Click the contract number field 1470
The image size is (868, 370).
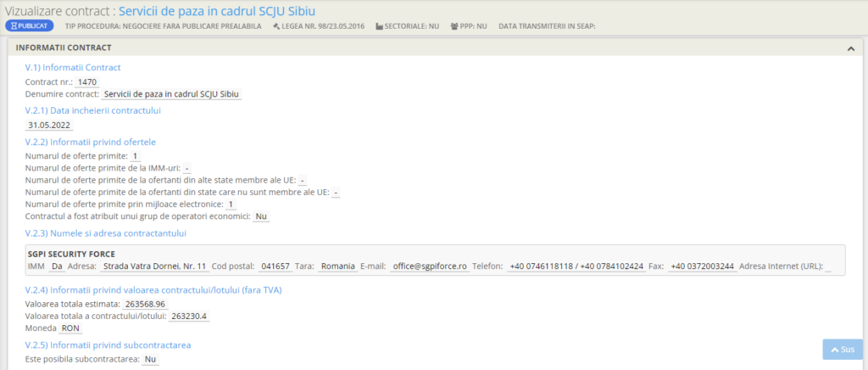tap(87, 81)
